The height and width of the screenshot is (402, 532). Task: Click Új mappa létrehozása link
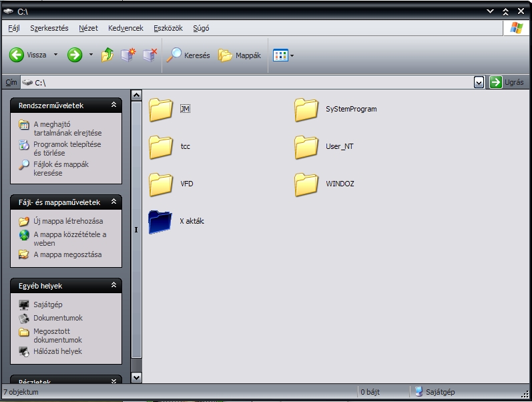click(68, 221)
